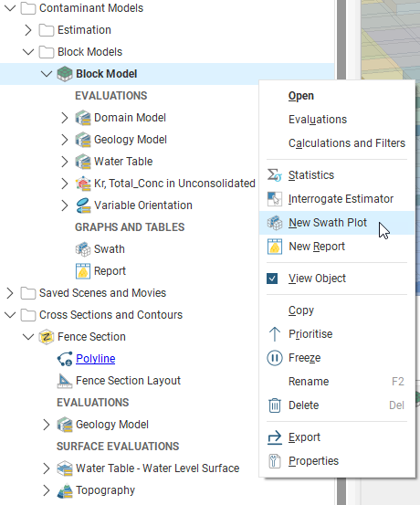Select the Estimation folder item
Image resolution: width=420 pixels, height=505 pixels.
tap(84, 30)
